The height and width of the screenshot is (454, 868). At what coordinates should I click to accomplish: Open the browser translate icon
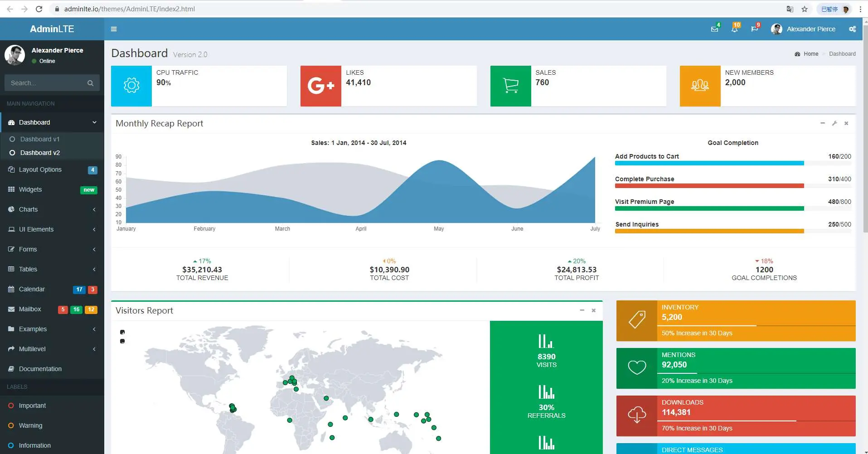point(790,9)
